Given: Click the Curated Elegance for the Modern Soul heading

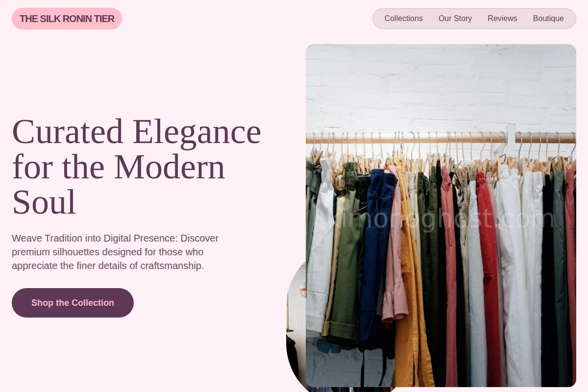Looking at the screenshot, I should tap(137, 167).
